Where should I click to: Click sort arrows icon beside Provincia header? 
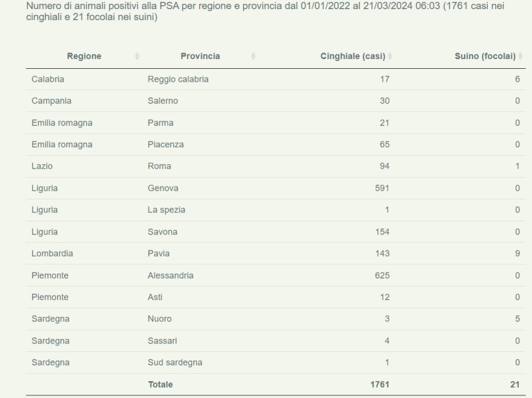click(253, 56)
